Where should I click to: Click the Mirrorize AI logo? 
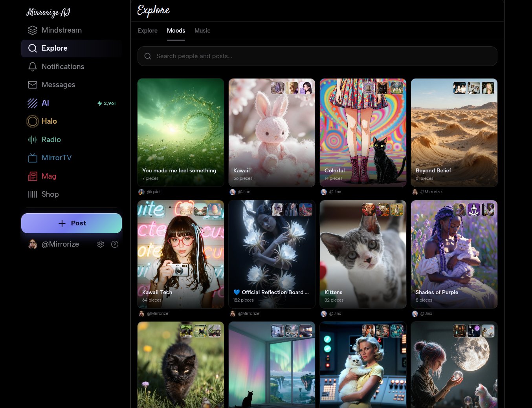tap(48, 13)
